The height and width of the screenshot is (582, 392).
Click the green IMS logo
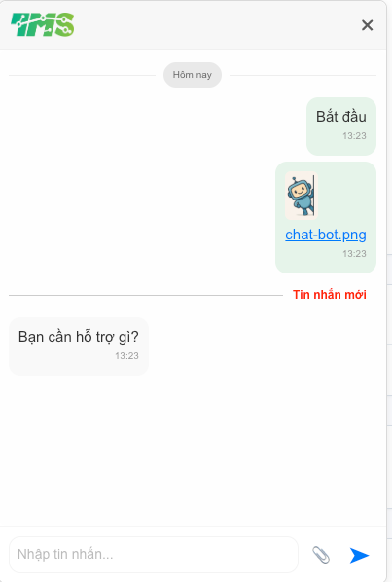tap(42, 24)
